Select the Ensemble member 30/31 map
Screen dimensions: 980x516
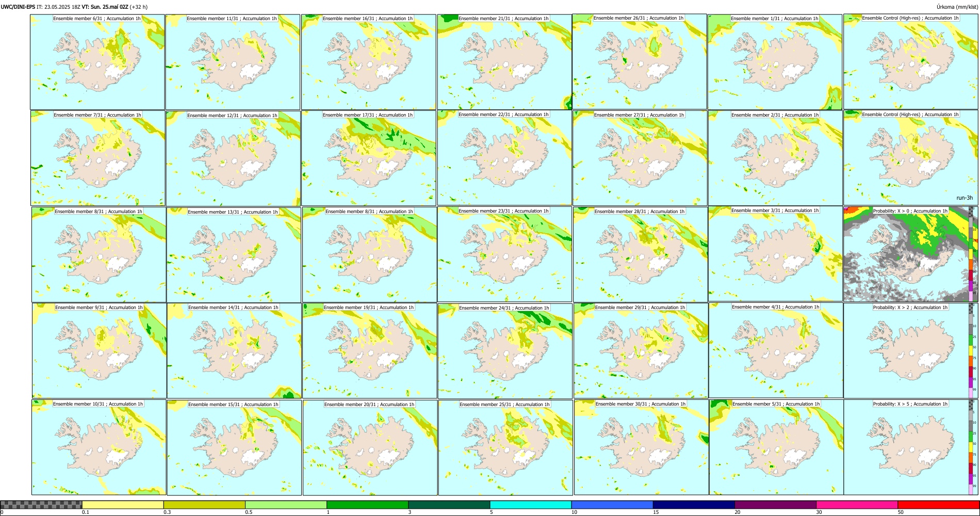(x=641, y=447)
